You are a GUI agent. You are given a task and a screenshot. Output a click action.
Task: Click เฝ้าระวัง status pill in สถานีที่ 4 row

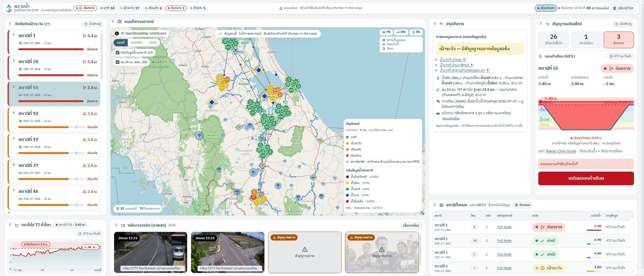point(549,268)
